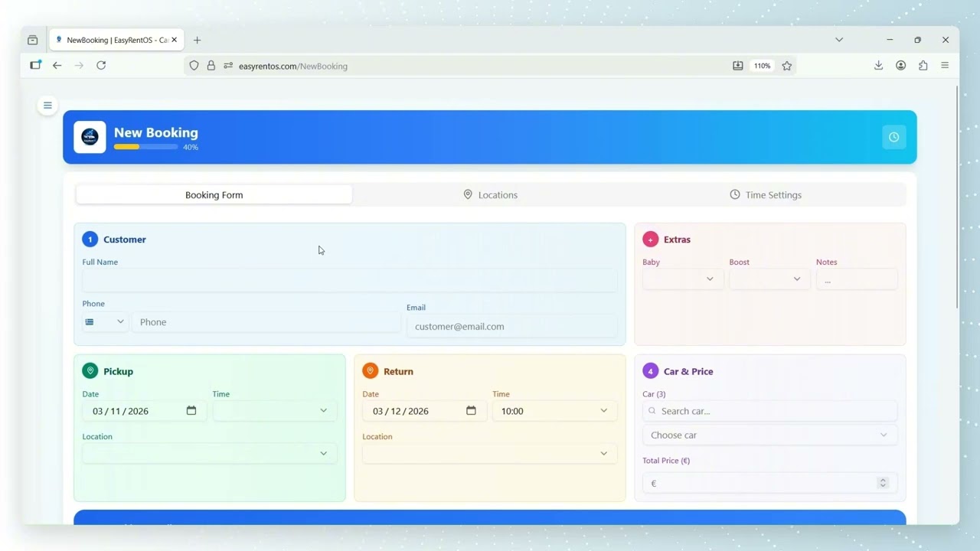Open the Return Time dropdown showing 10:00

tap(555, 411)
